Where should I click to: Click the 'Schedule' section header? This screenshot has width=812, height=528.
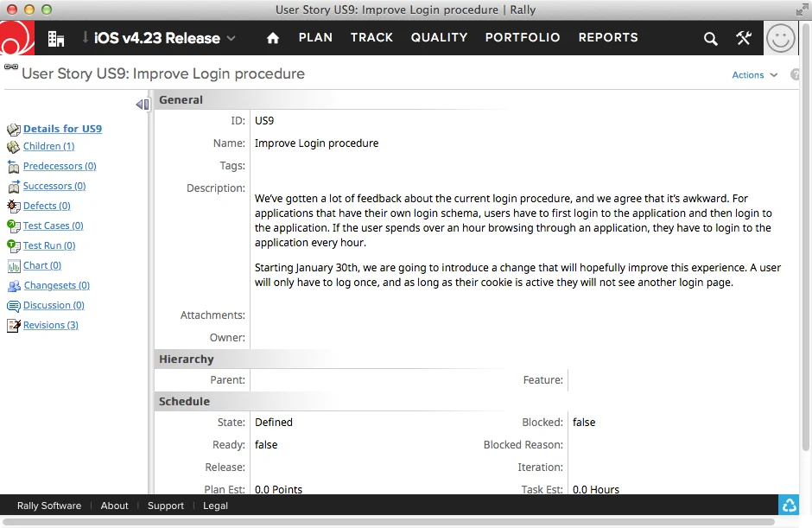[x=184, y=401]
